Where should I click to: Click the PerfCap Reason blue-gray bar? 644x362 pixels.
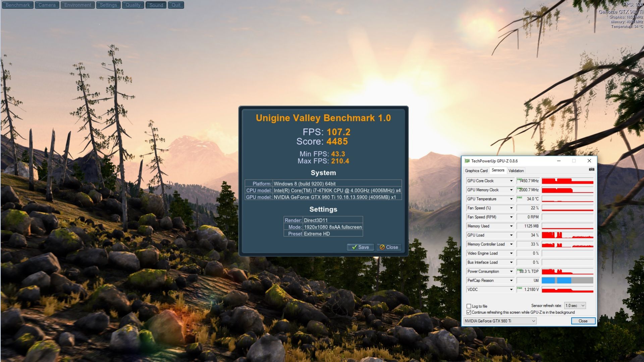568,281
